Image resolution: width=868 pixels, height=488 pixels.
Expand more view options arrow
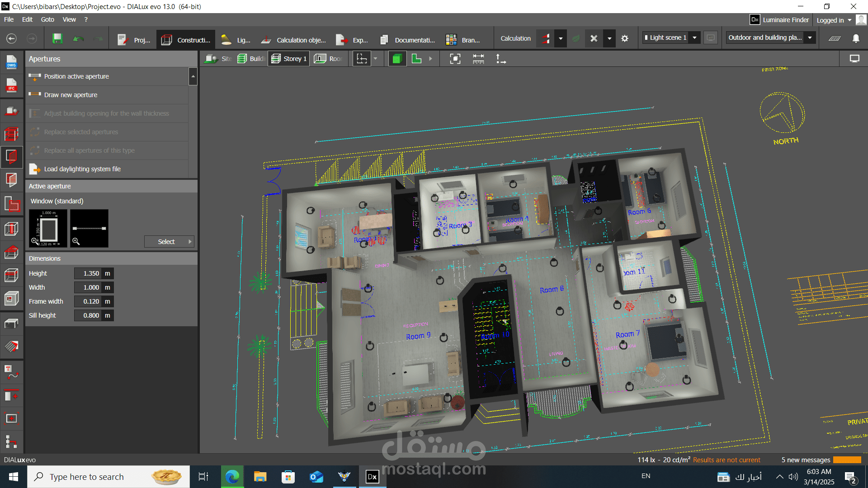tap(430, 59)
